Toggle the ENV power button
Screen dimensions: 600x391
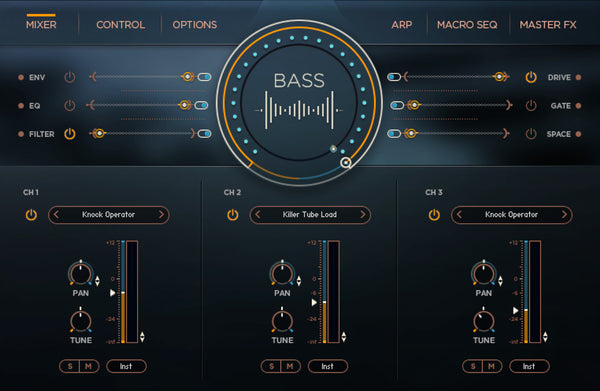pos(70,77)
